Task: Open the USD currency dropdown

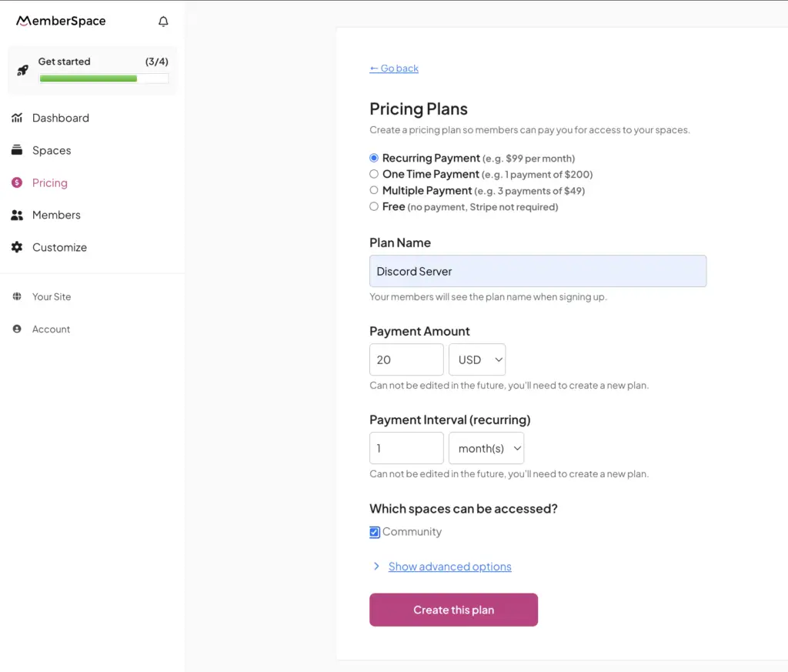Action: (x=477, y=359)
